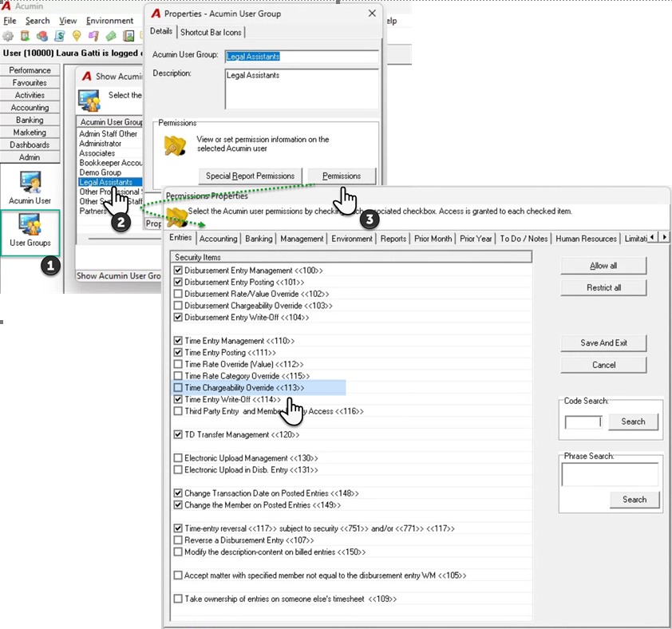Enable Time Chargeability Override <<113>>

[178, 388]
